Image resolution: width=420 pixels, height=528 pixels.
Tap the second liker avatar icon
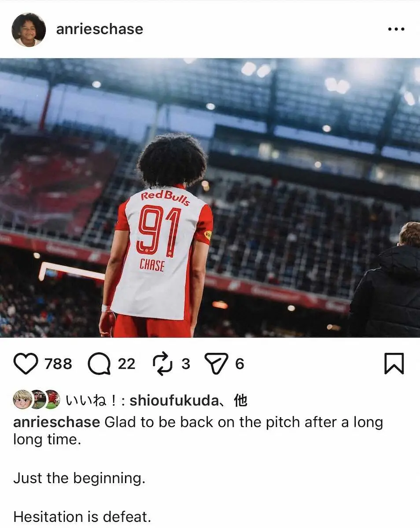tap(38, 400)
